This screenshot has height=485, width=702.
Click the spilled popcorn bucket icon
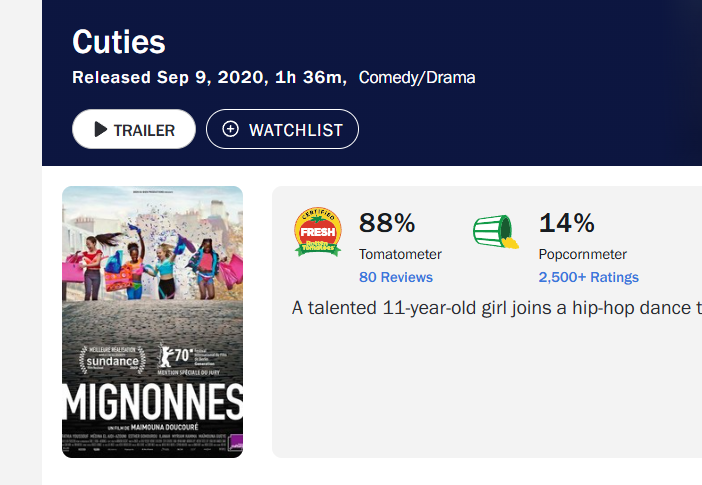pyautogui.click(x=496, y=232)
